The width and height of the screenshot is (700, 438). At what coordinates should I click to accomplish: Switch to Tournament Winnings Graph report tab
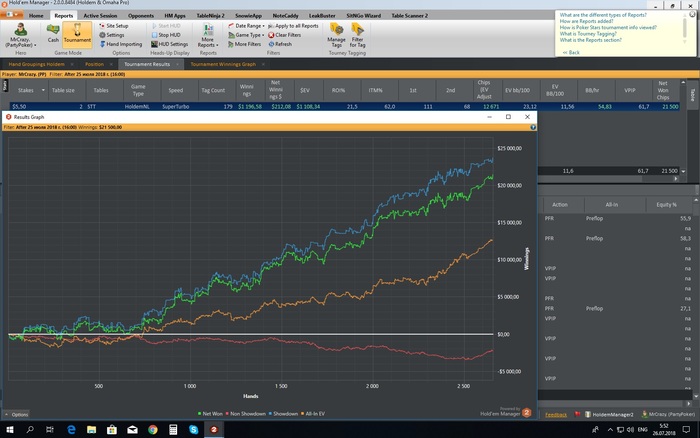[223, 64]
